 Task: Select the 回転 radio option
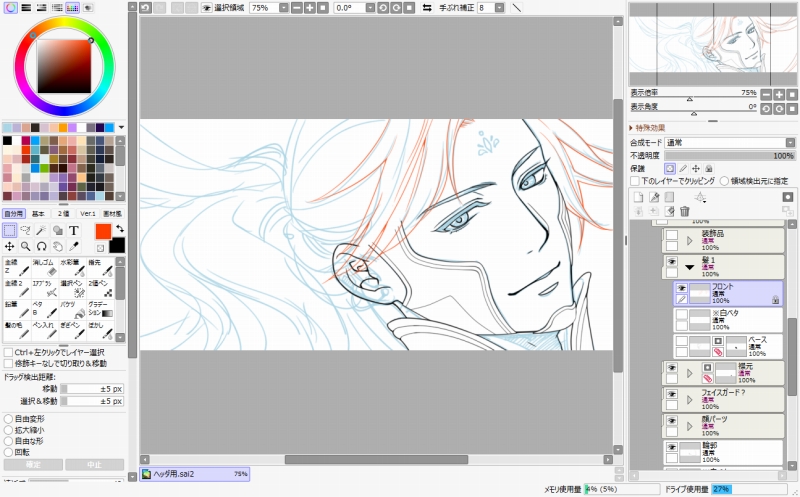[x=8, y=452]
